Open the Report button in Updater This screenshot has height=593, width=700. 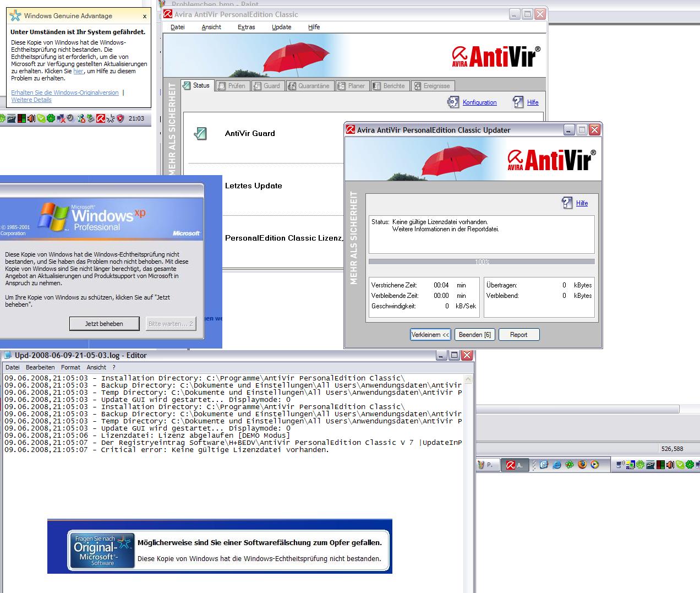point(519,335)
